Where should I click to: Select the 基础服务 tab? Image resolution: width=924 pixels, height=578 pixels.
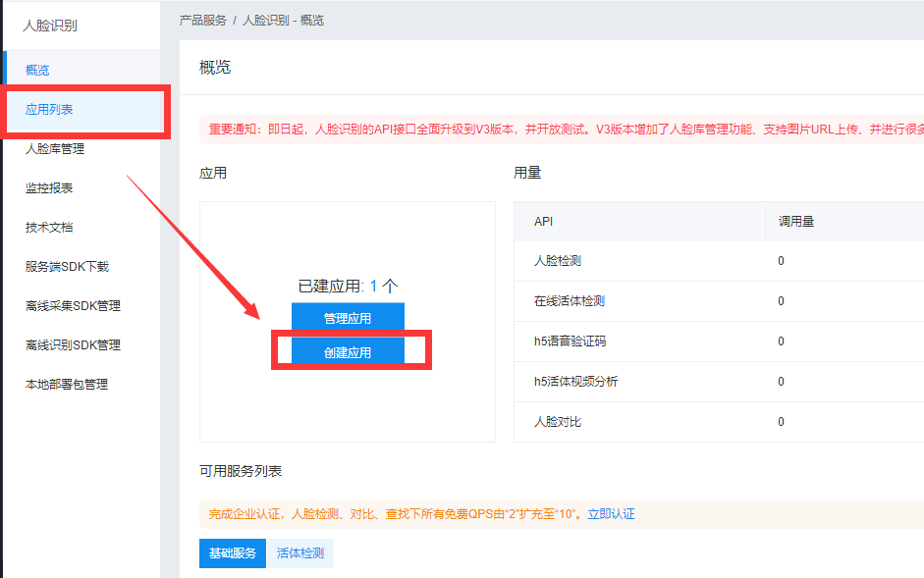click(232, 553)
